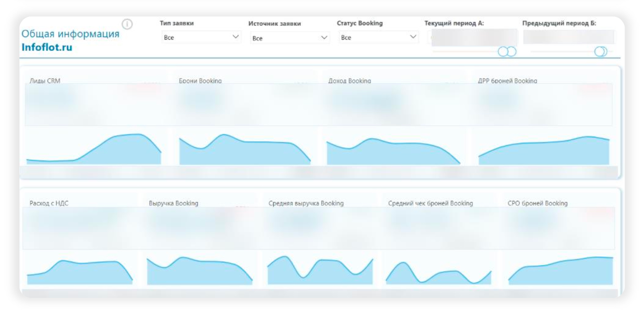Click the info icon beside Общая информация
644x315 pixels.
tap(128, 25)
